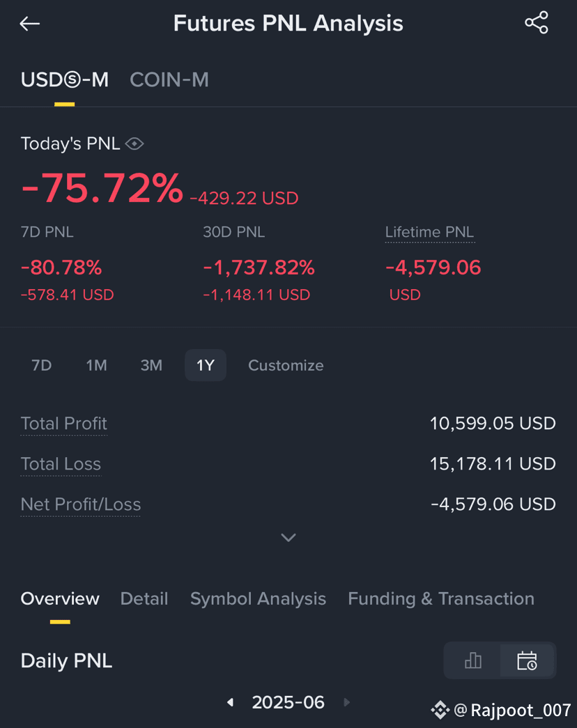Tap Lifetime PNL label for info
Image resolution: width=577 pixels, height=728 pixels.
coord(430,232)
